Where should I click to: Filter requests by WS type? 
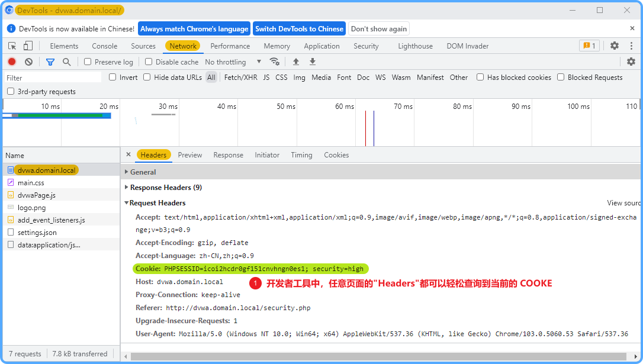click(x=381, y=77)
